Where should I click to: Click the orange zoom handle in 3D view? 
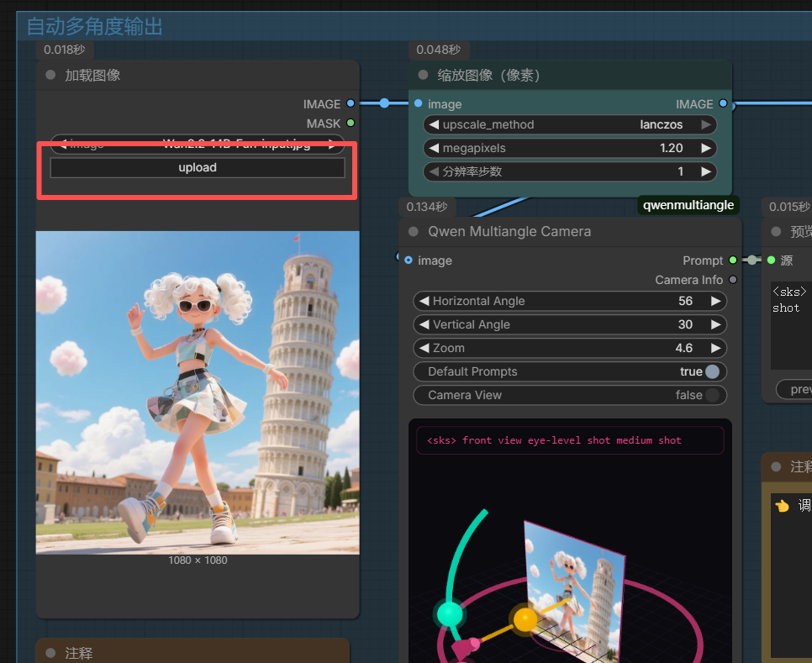pyautogui.click(x=525, y=619)
